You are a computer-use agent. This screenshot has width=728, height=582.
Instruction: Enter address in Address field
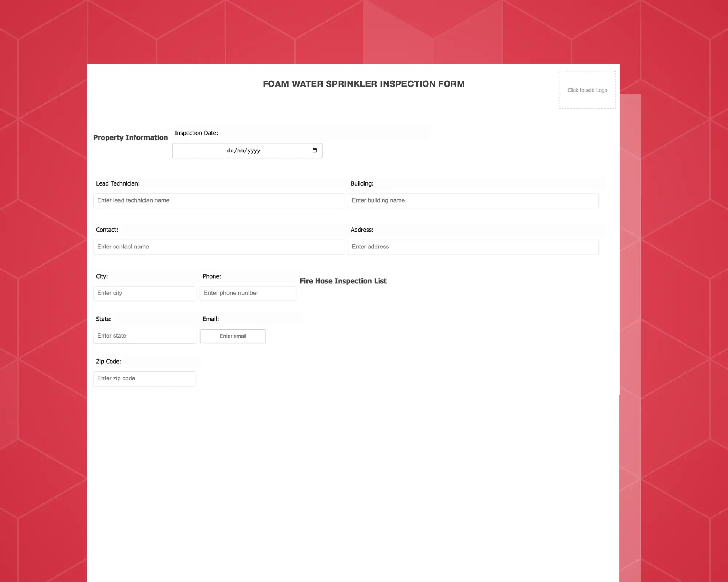pyautogui.click(x=473, y=247)
